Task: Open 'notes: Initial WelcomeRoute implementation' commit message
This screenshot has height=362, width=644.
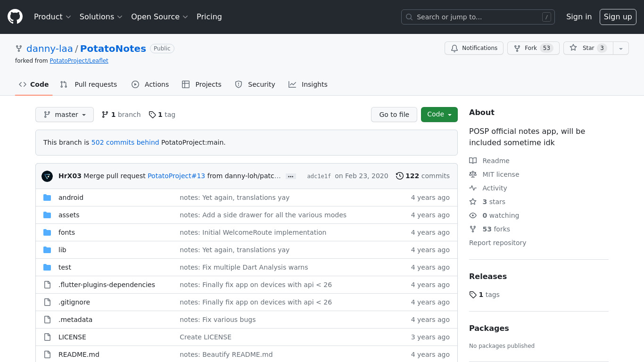Action: click(253, 232)
